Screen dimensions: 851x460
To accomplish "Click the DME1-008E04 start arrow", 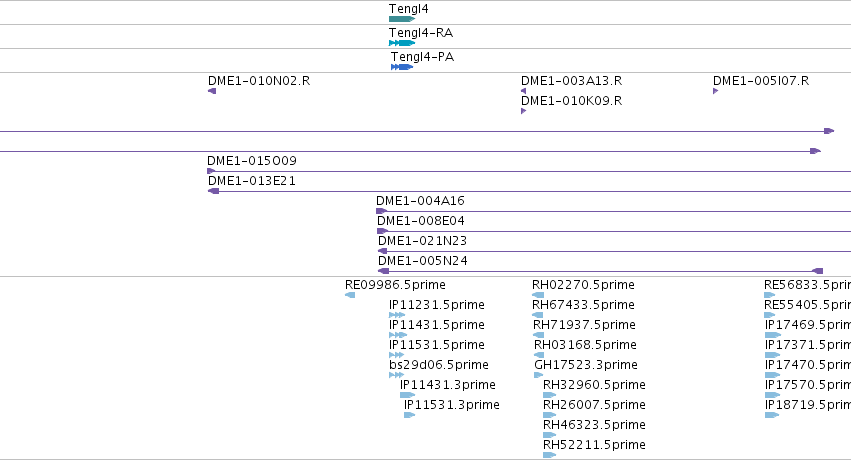I will 383,232.
